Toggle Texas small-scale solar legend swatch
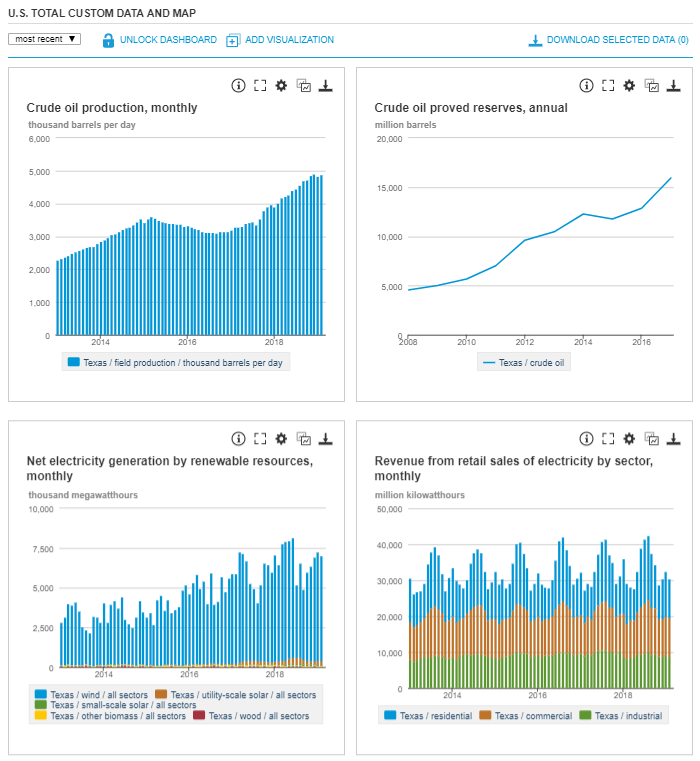The height and width of the screenshot is (761, 700). (41, 704)
